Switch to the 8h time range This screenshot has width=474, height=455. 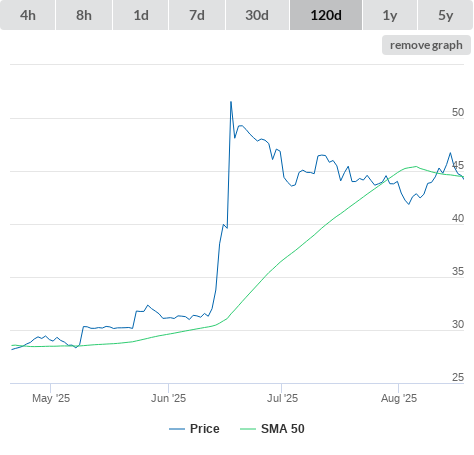84,15
